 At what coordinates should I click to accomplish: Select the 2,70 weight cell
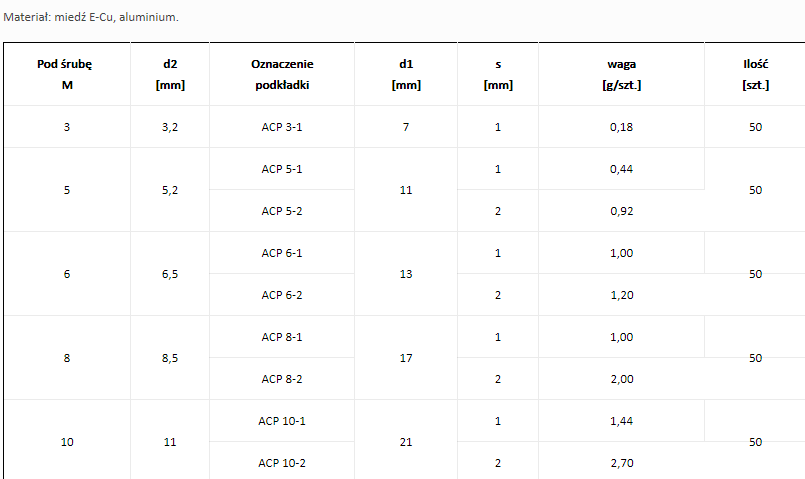[621, 463]
